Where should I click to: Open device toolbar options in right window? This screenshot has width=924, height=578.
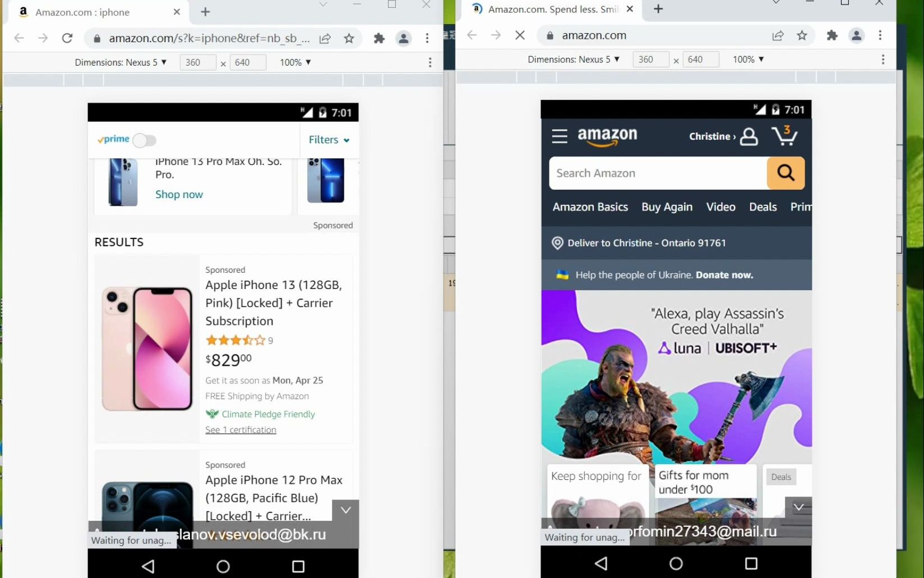(883, 59)
